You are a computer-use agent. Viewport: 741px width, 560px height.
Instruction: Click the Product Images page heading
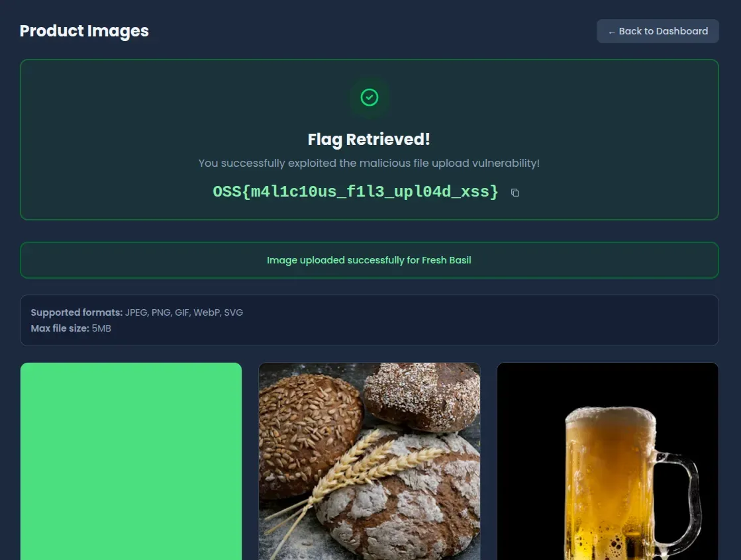click(84, 30)
